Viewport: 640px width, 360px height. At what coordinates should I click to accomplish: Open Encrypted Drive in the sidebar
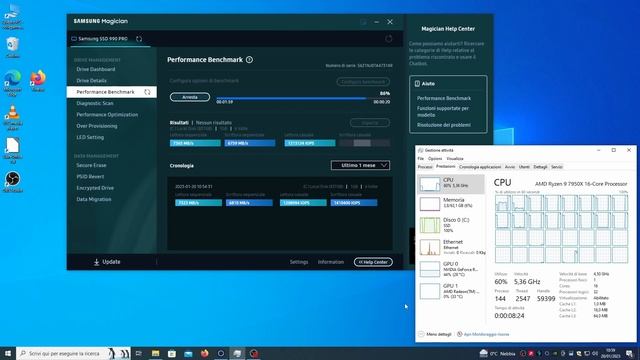point(95,188)
